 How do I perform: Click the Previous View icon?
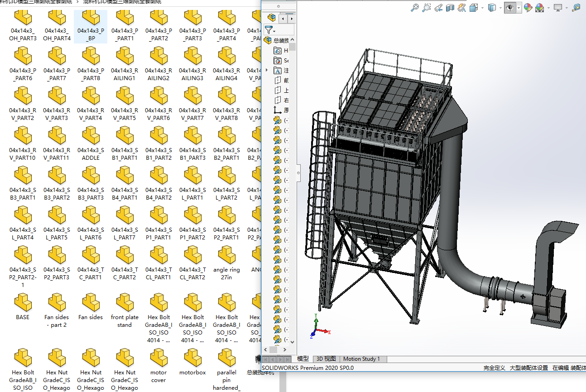pos(438,8)
